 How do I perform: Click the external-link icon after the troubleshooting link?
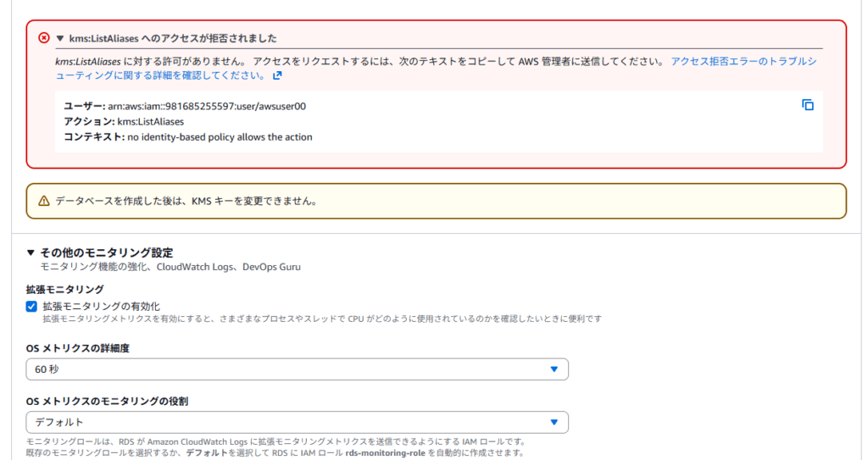[x=277, y=75]
